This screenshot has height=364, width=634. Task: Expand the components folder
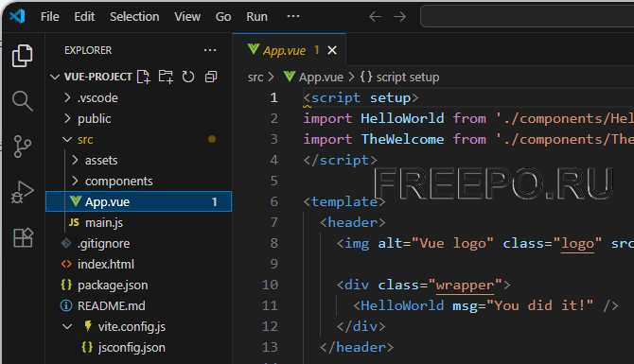75,181
